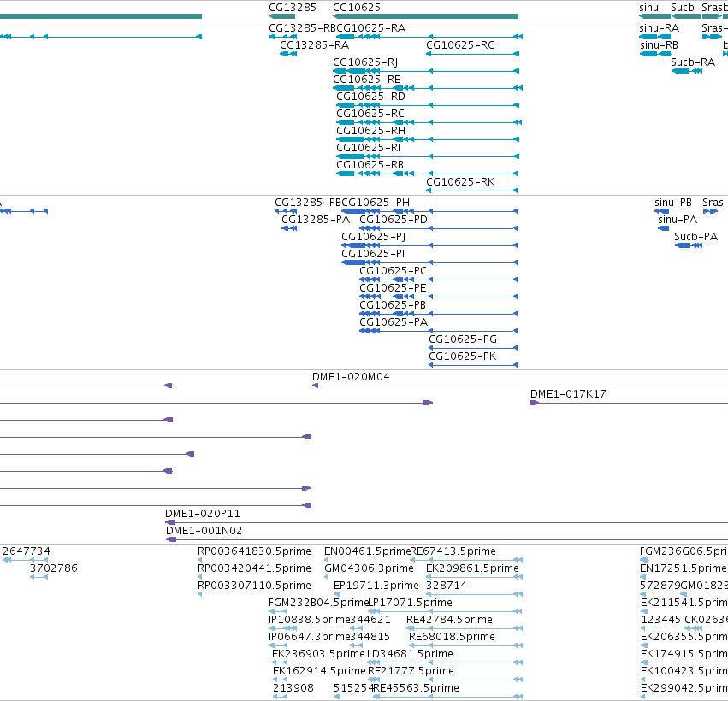Image resolution: width=728 pixels, height=701 pixels.
Task: Select EST RP003307110.5prime
Action: coord(254,586)
